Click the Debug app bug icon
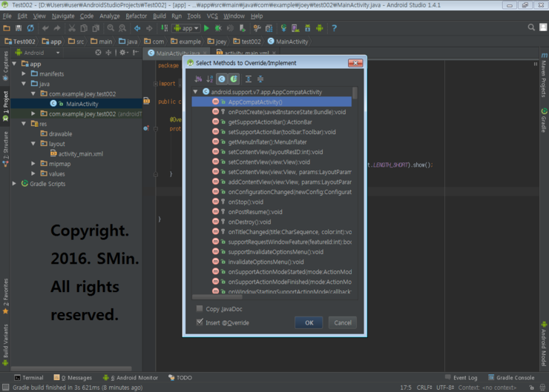Image resolution: width=549 pixels, height=392 pixels. (x=218, y=28)
